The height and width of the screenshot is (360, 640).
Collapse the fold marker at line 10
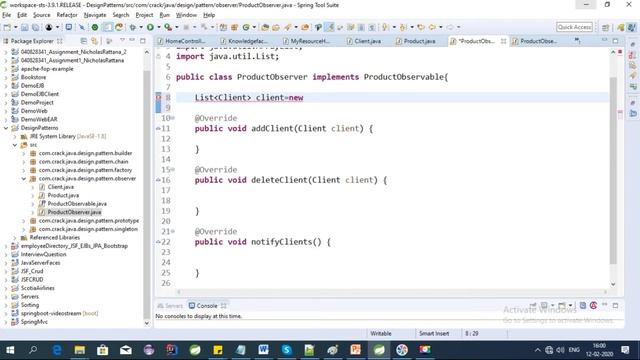click(173, 118)
